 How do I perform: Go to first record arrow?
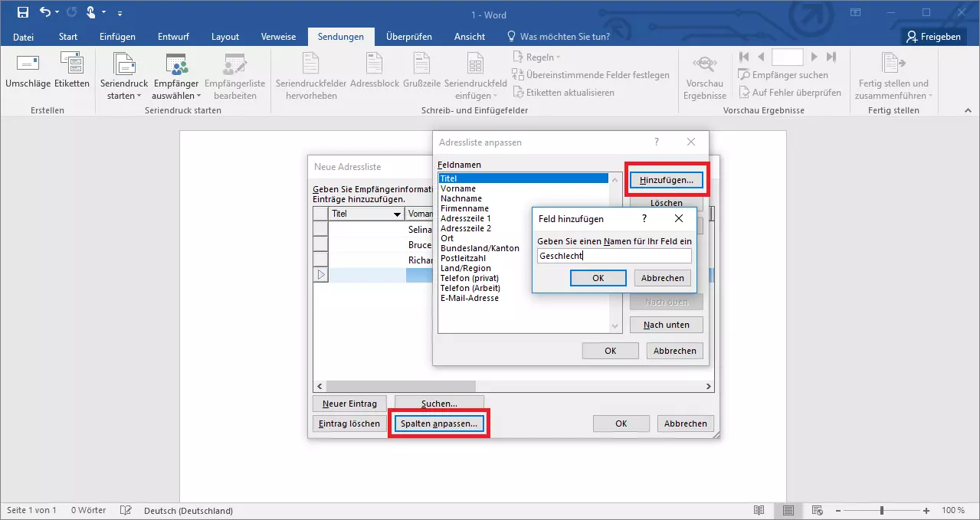point(744,57)
